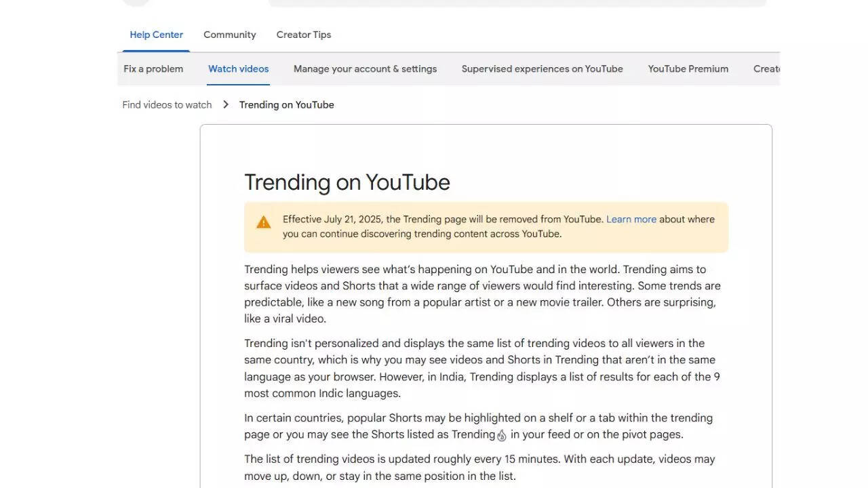This screenshot has width=868, height=488.
Task: Click the search bar at the top
Action: (517, 2)
